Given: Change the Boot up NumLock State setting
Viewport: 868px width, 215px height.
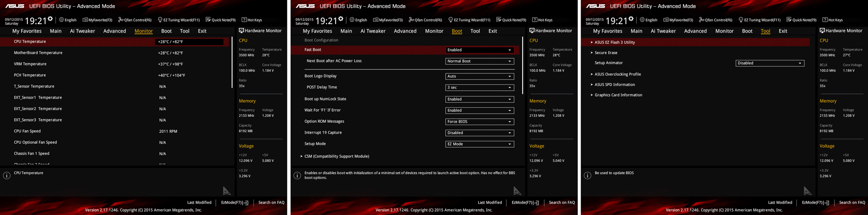Looking at the screenshot, I should coord(479,99).
